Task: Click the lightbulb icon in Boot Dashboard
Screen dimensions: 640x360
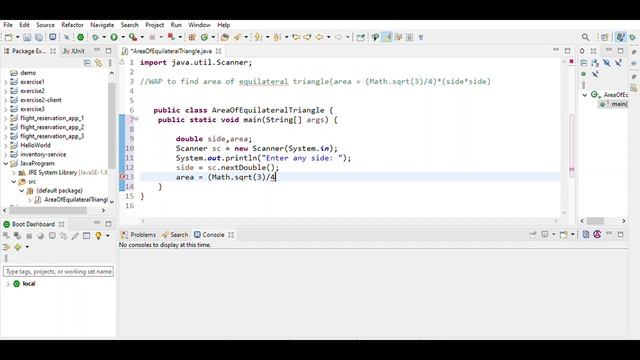Action: [x=98, y=236]
